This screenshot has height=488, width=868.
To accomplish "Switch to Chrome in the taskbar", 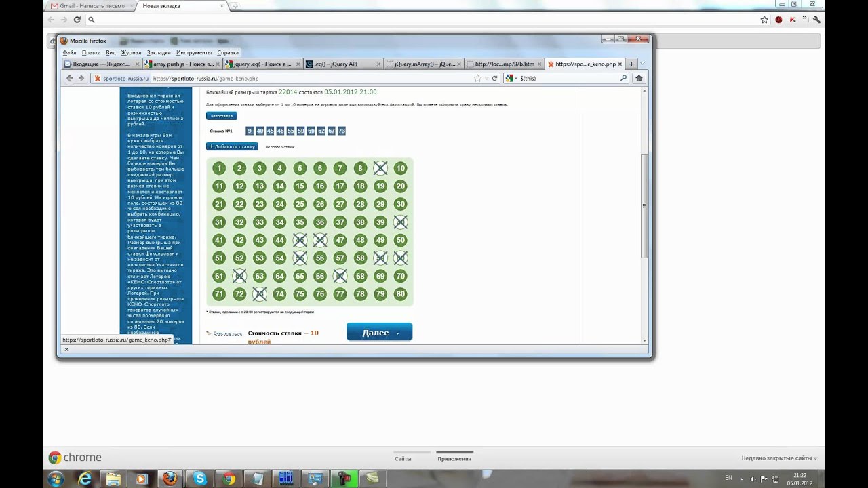I will 229,479.
